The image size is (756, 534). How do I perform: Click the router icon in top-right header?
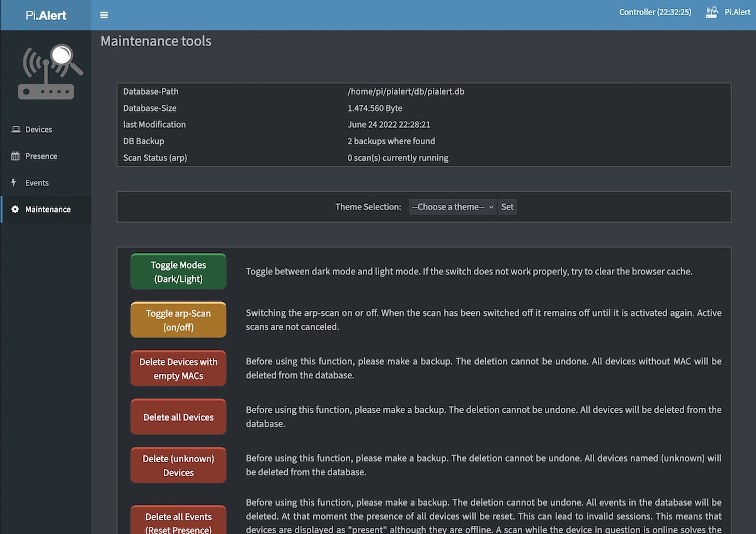click(x=712, y=13)
